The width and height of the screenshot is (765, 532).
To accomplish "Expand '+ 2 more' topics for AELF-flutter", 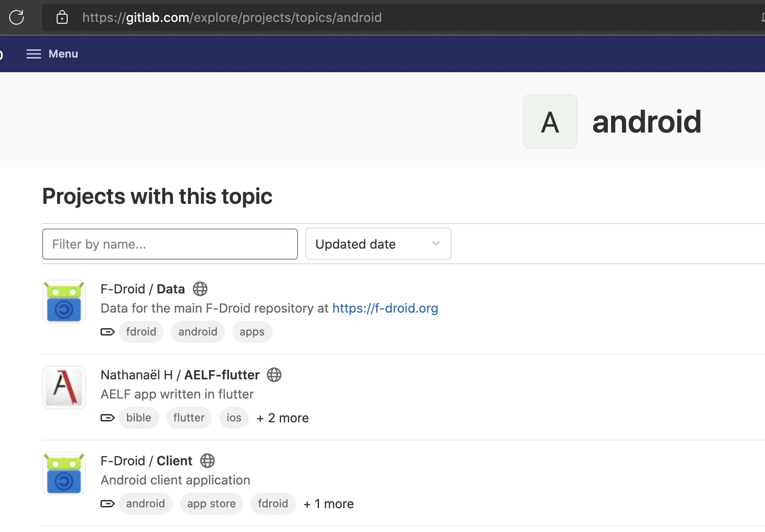I will (283, 418).
